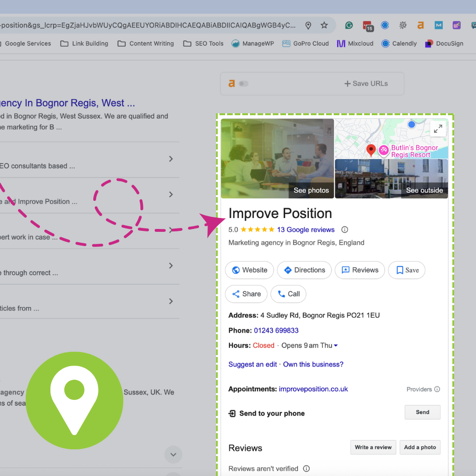476x476 pixels.
Task: Click the orange Ahrefs extension icon in toolbar
Action: (420, 25)
